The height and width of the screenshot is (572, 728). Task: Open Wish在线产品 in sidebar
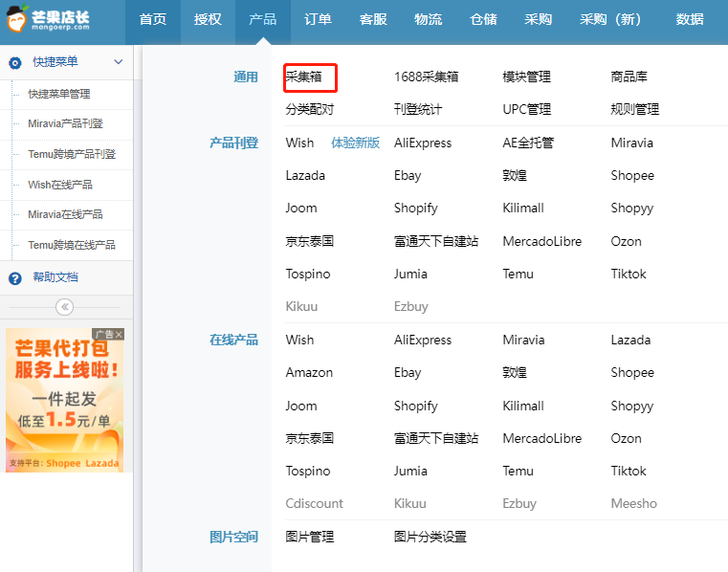[x=60, y=185]
